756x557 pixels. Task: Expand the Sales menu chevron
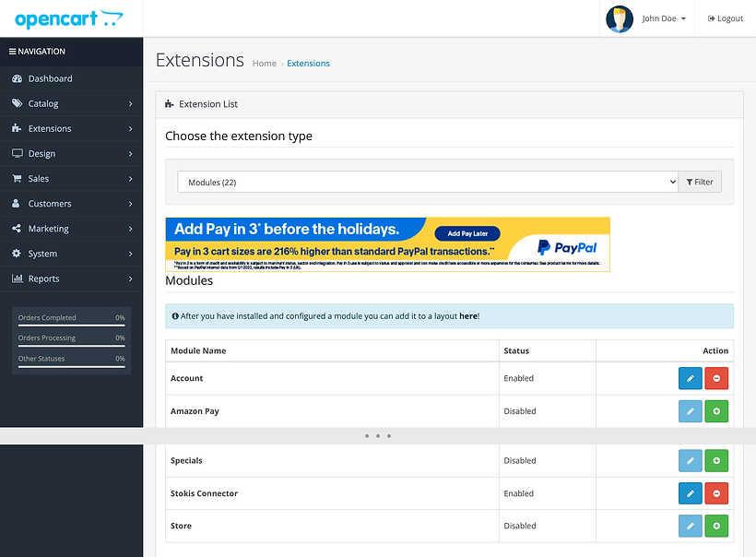[x=130, y=179]
